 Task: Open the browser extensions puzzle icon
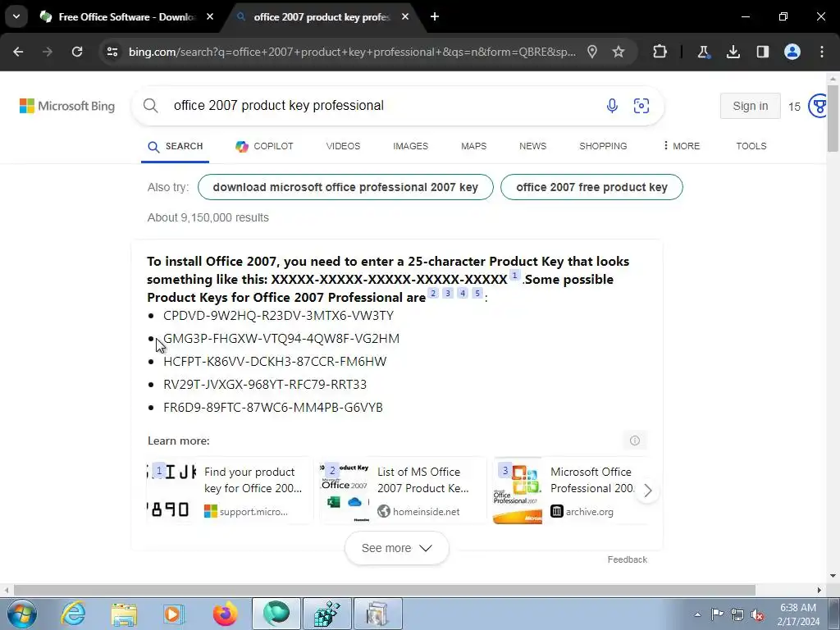[660, 52]
